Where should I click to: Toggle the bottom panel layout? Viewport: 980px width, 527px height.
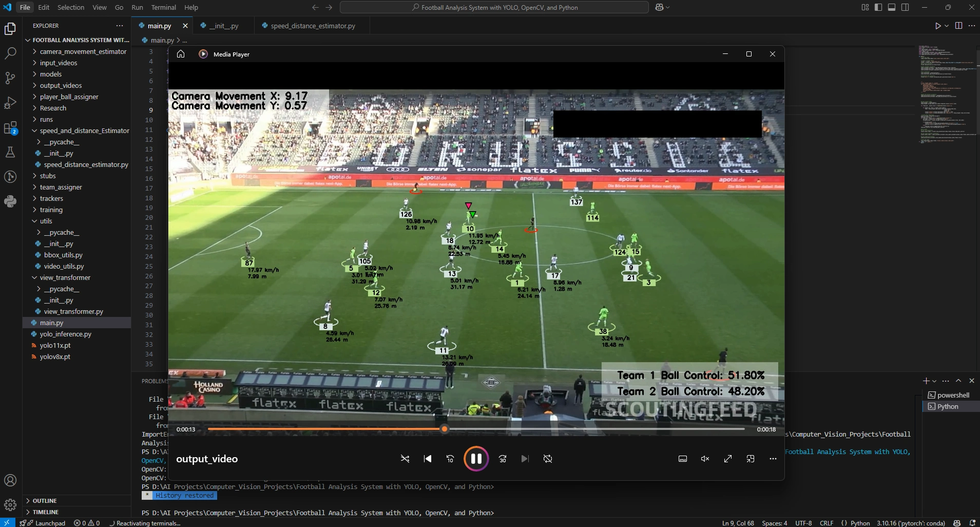coord(892,7)
